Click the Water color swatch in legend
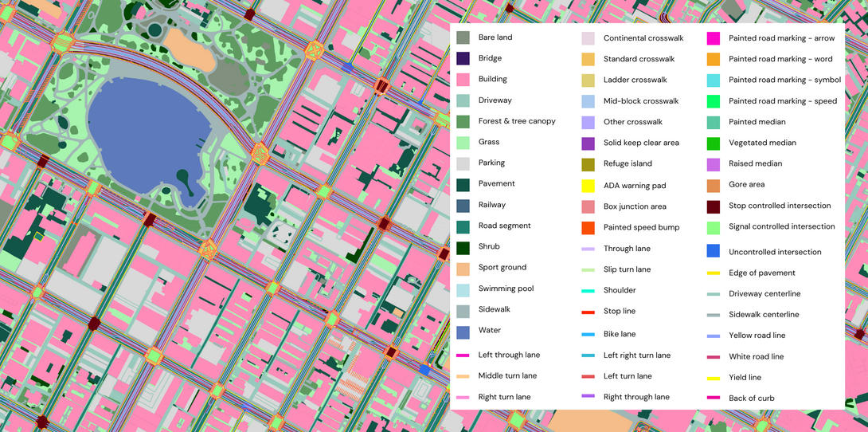Image resolution: width=868 pixels, height=432 pixels. [x=463, y=331]
